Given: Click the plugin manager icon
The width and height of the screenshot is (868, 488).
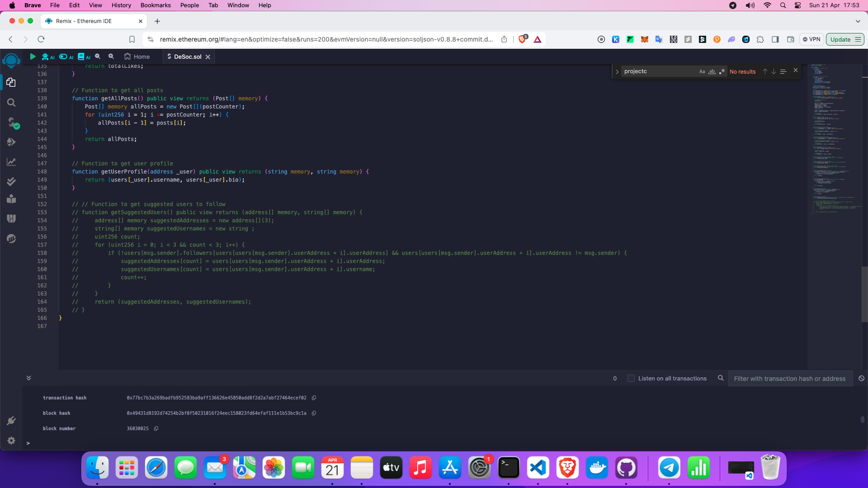Looking at the screenshot, I should coord(11,421).
